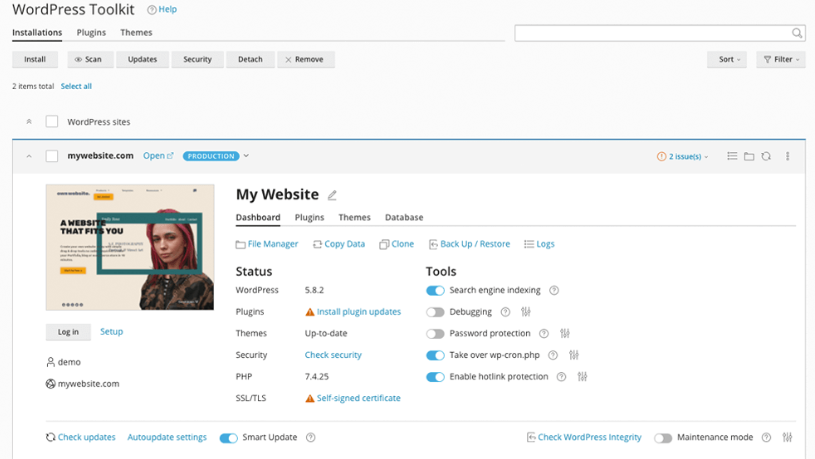Open the 2 issue(s) dropdown

(684, 157)
